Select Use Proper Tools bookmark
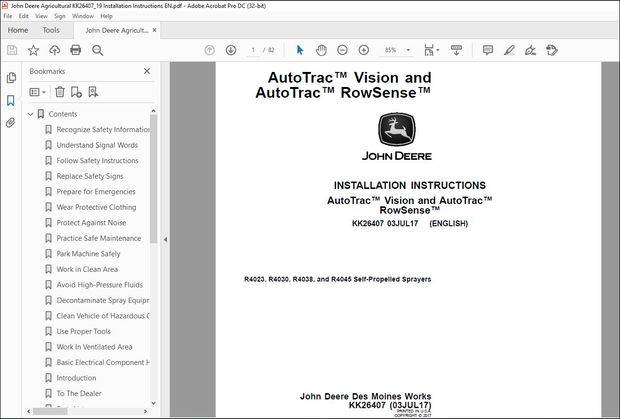 83,331
